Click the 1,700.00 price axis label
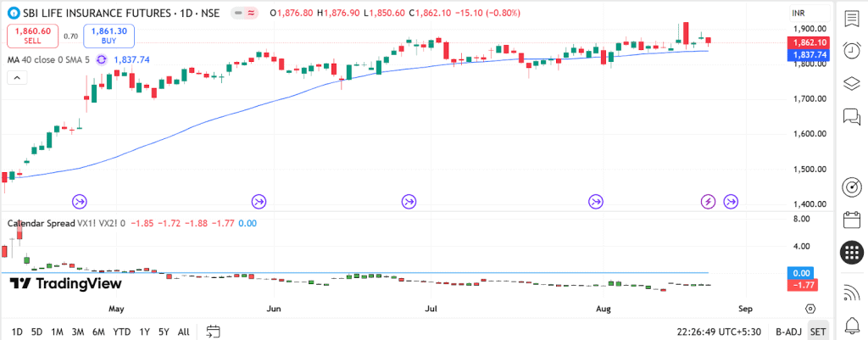868x340 pixels. pos(810,98)
